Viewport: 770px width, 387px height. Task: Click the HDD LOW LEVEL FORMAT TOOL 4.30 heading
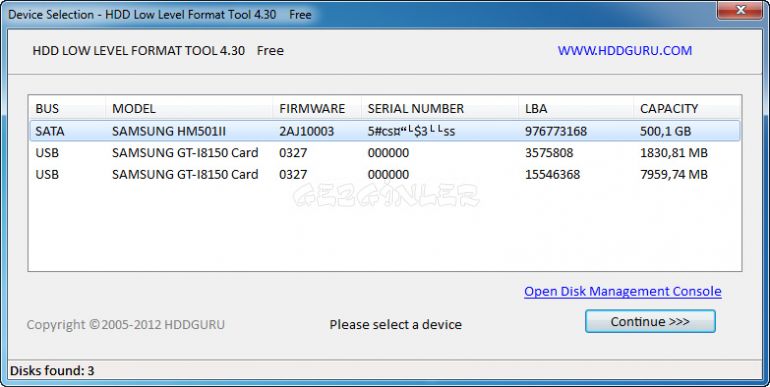click(x=158, y=51)
